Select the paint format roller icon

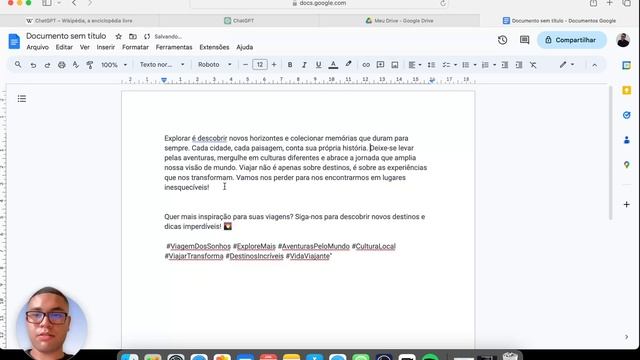(x=90, y=65)
